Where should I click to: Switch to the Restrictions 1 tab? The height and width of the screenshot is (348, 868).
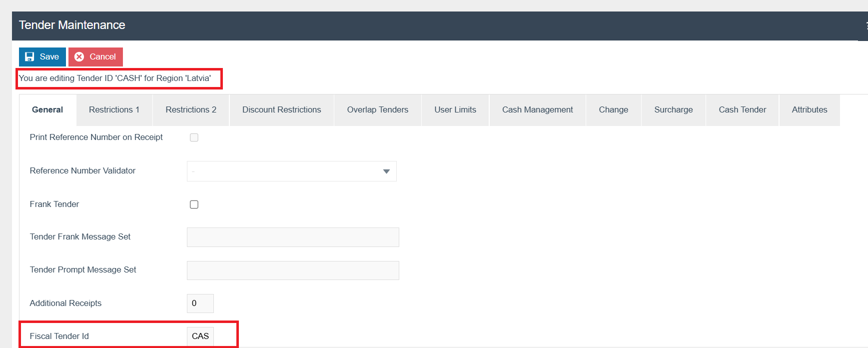114,110
